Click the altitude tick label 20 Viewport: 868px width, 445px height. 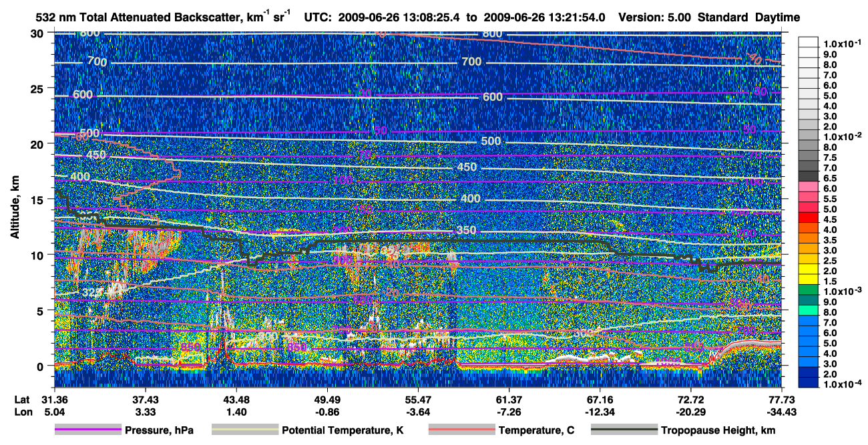(38, 143)
